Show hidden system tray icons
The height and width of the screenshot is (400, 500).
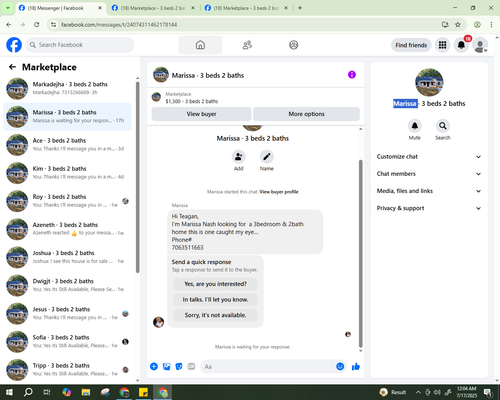(x=418, y=392)
